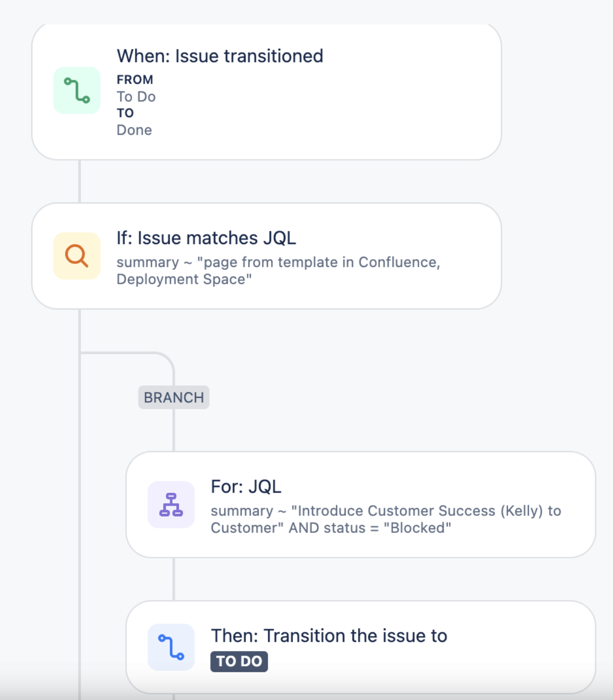Expand the BRANCH section

173,397
